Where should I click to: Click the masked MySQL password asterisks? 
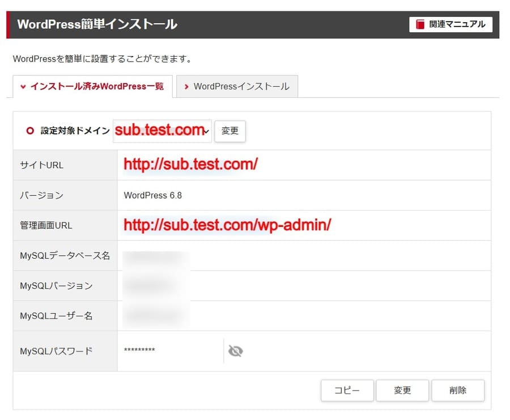[139, 351]
